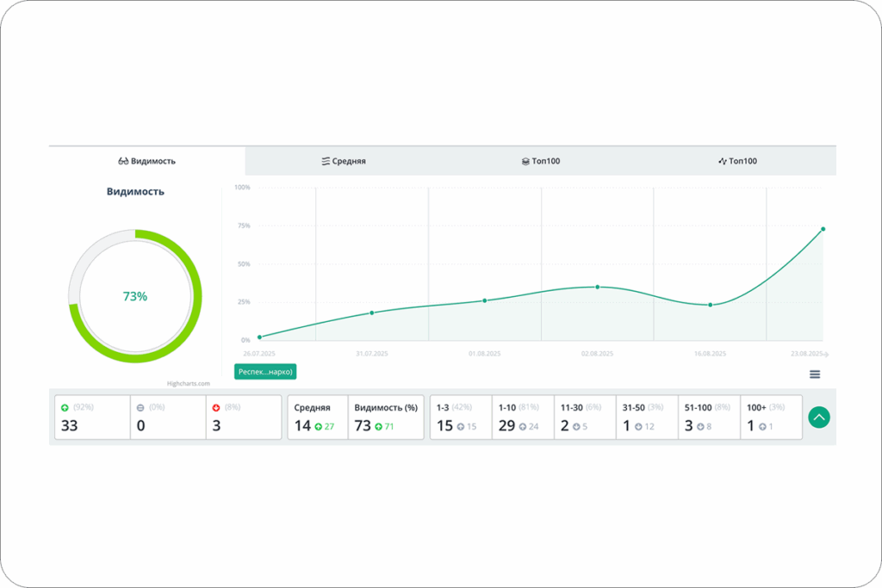Collapse panel with the green chevron-up button
The height and width of the screenshot is (588, 882).
(819, 417)
